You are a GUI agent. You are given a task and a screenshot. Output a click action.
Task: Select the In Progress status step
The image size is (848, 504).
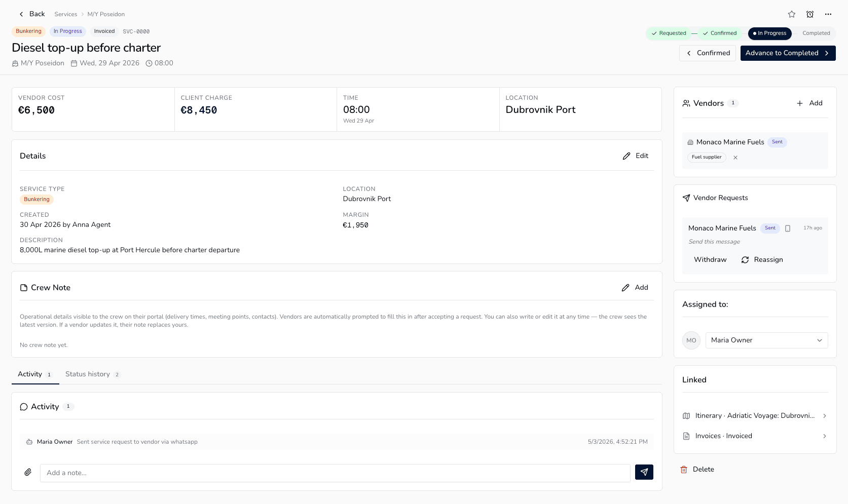(x=769, y=33)
